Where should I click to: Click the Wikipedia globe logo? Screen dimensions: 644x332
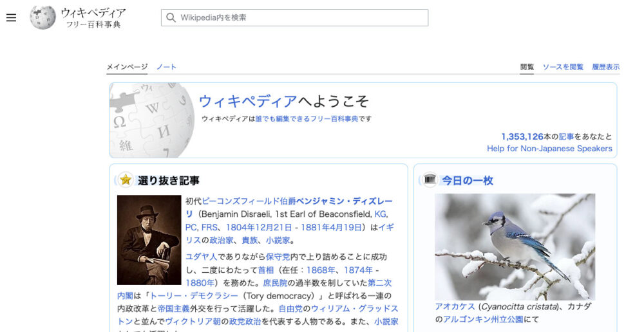tap(43, 17)
